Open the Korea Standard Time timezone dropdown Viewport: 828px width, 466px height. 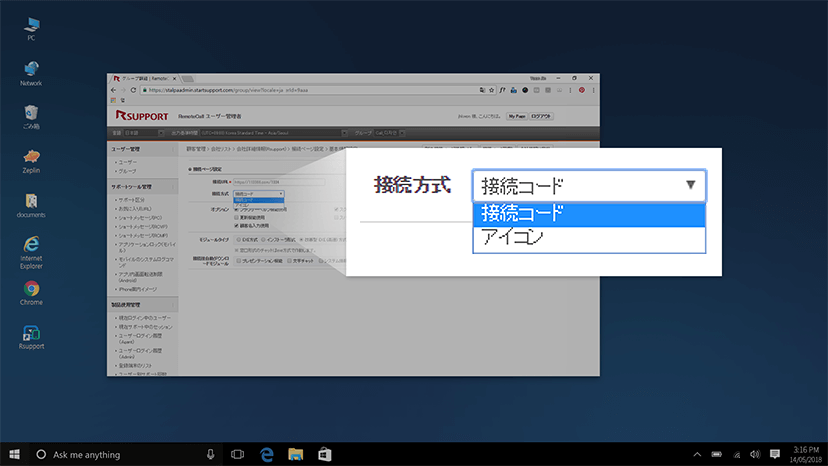(273, 133)
